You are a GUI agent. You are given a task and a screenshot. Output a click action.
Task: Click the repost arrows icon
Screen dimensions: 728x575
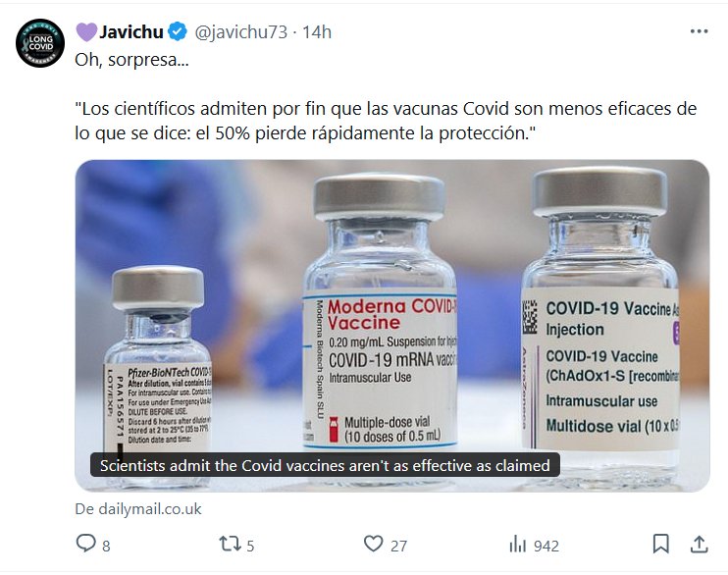[x=230, y=544]
